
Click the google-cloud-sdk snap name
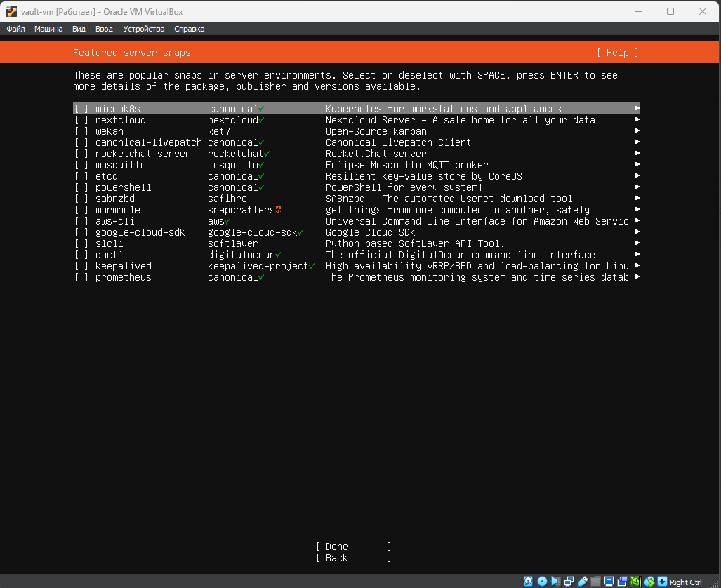(140, 233)
